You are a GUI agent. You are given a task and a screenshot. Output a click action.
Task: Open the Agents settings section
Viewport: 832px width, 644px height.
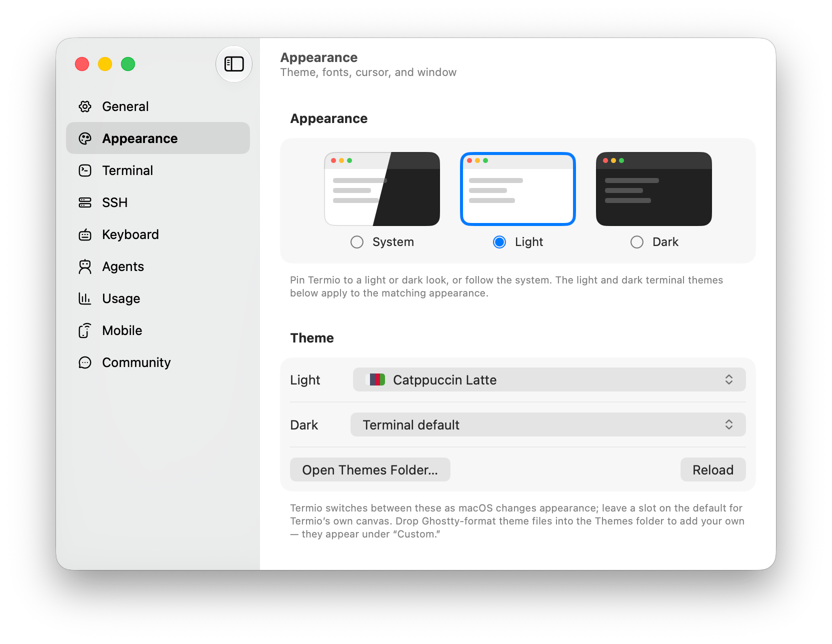158,266
